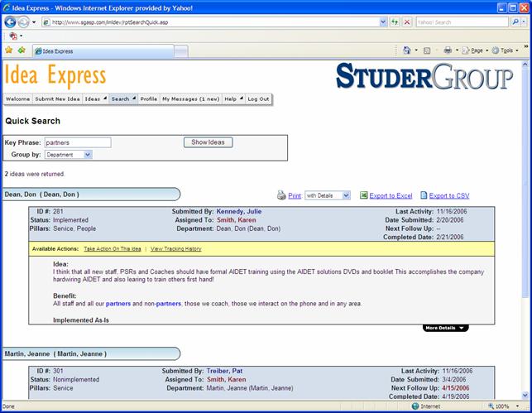The image size is (532, 413).
Task: Open Submit New Idea page
Action: 57,98
